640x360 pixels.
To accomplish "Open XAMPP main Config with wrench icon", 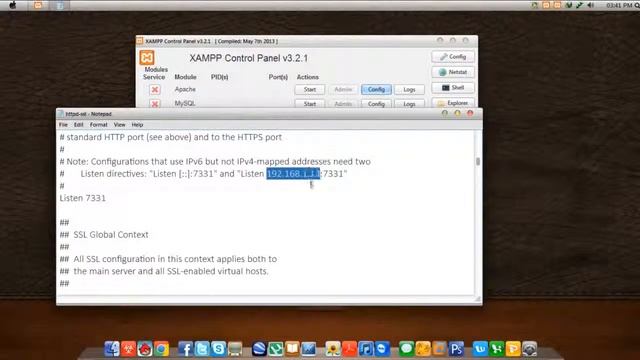I will (x=453, y=57).
